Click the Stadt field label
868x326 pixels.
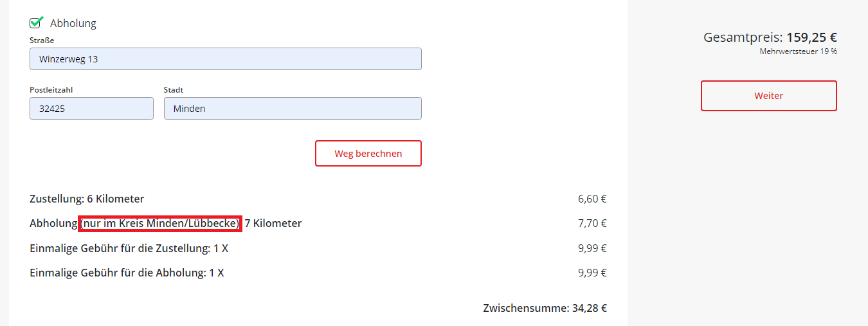[174, 90]
